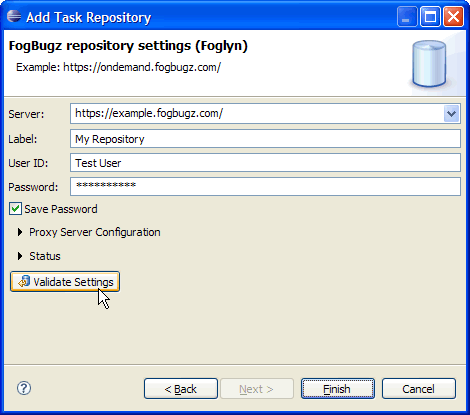Click the Eclipse icon in title bar

(14, 16)
